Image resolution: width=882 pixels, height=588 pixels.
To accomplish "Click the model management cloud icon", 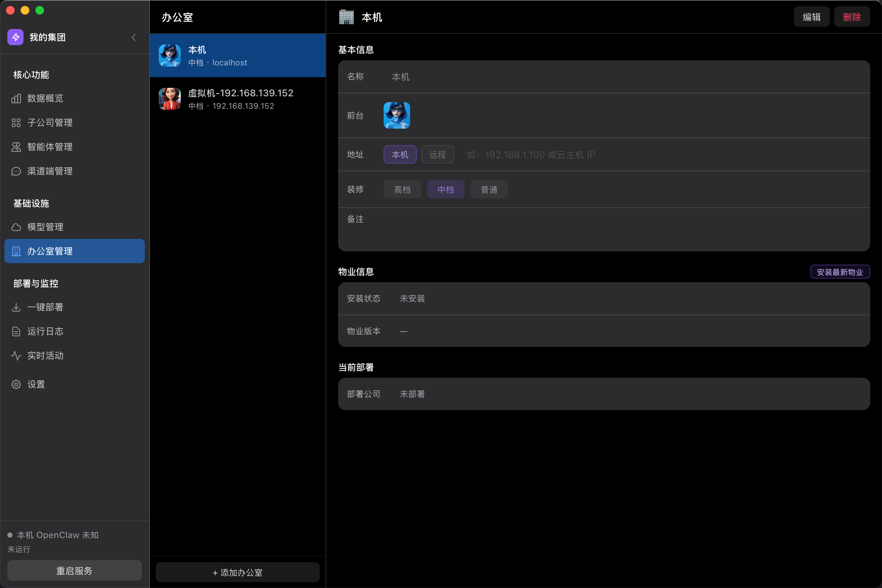I will pos(16,227).
